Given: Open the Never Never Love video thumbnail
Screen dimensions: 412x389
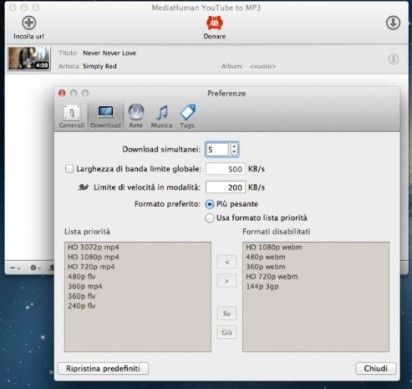Looking at the screenshot, I should (x=29, y=58).
